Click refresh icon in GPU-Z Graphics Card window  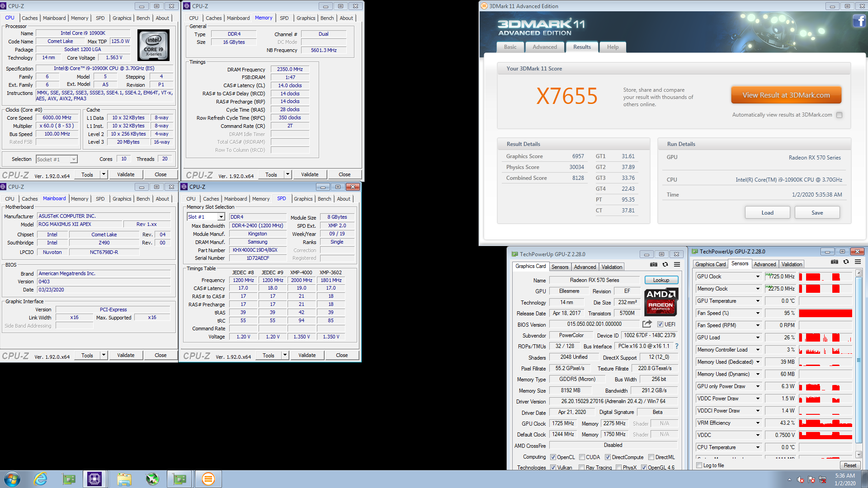pos(665,265)
